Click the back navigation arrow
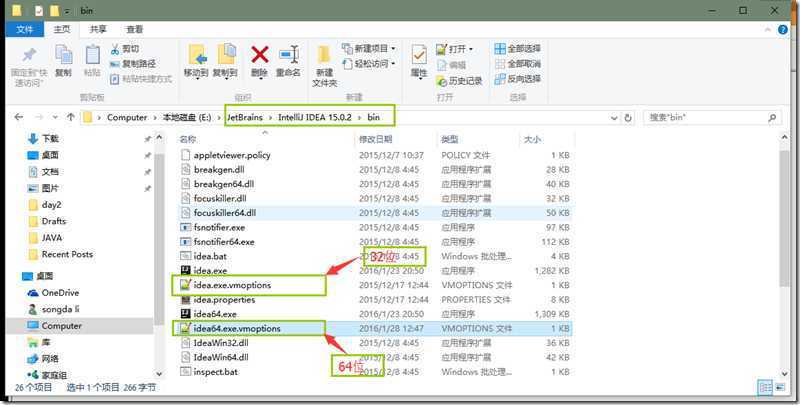800x405 pixels. click(19, 117)
